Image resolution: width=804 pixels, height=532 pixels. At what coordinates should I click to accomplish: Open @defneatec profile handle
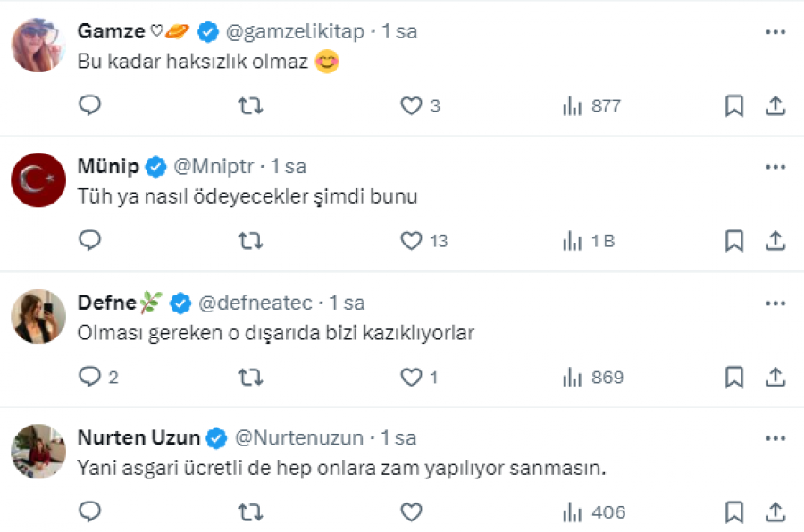click(255, 303)
